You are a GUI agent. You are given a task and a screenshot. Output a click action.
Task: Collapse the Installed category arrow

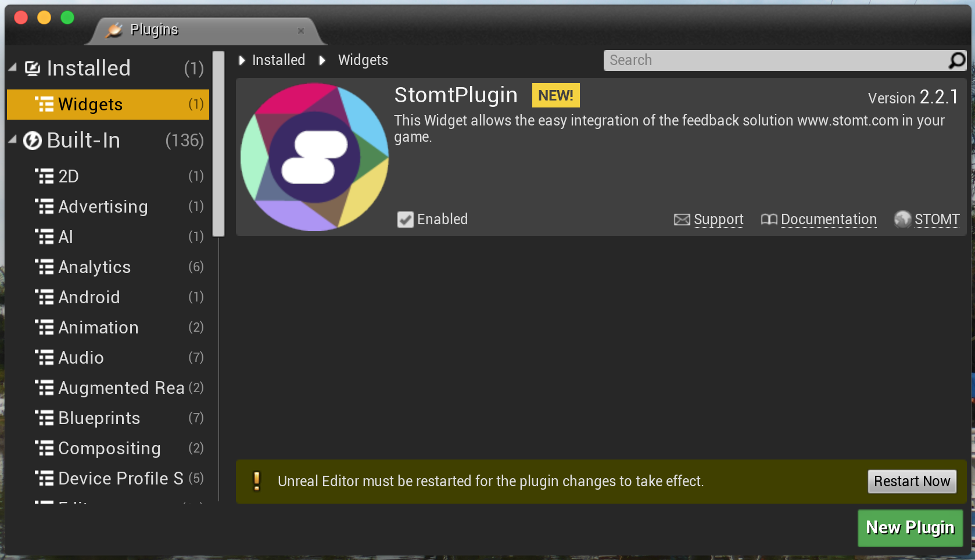point(13,68)
